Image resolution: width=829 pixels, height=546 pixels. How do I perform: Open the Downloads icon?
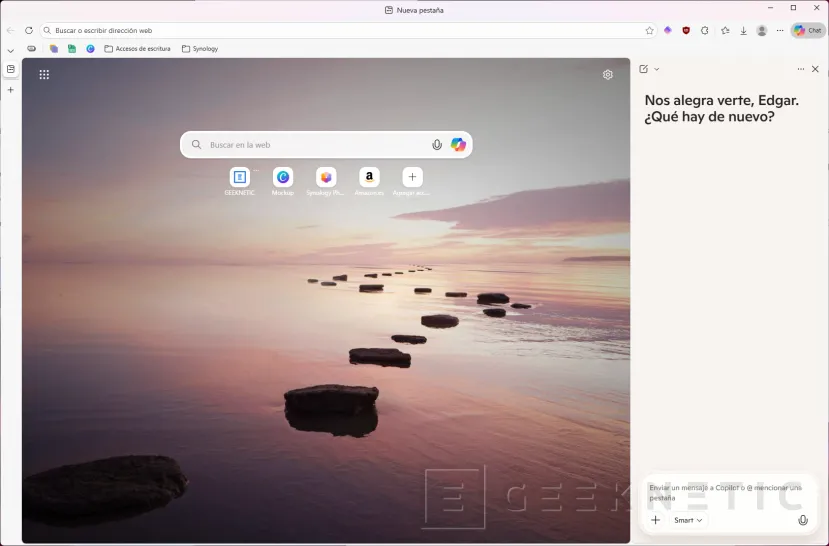tap(743, 31)
